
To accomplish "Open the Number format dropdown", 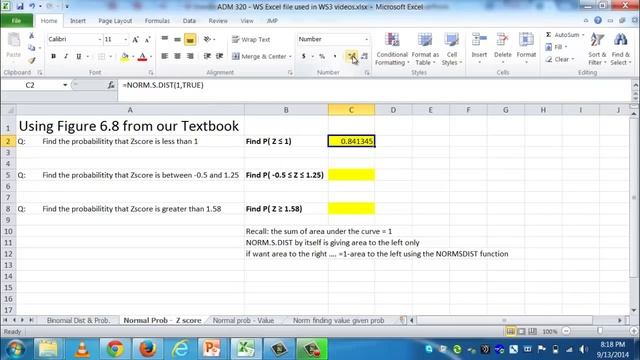I will [x=366, y=39].
